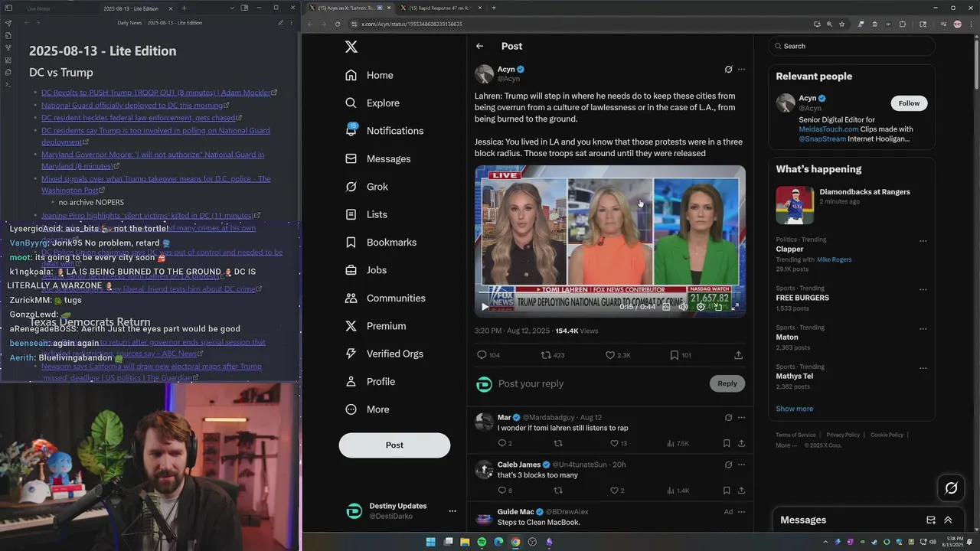Bookmark Mar's reply
Viewport: 980px width, 551px height.
[x=727, y=443]
